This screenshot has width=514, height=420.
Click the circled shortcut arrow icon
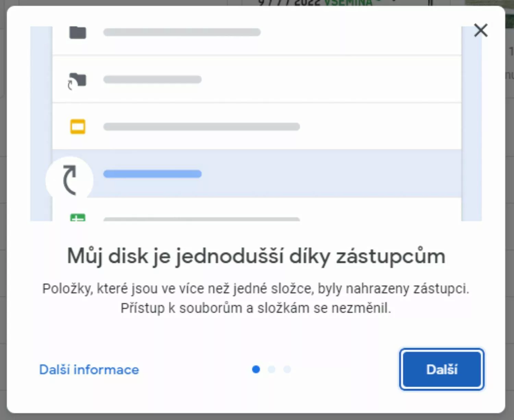tap(70, 180)
